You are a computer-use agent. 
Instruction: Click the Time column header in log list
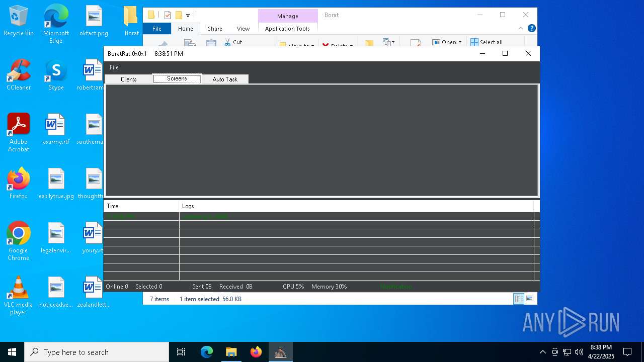coord(141,206)
